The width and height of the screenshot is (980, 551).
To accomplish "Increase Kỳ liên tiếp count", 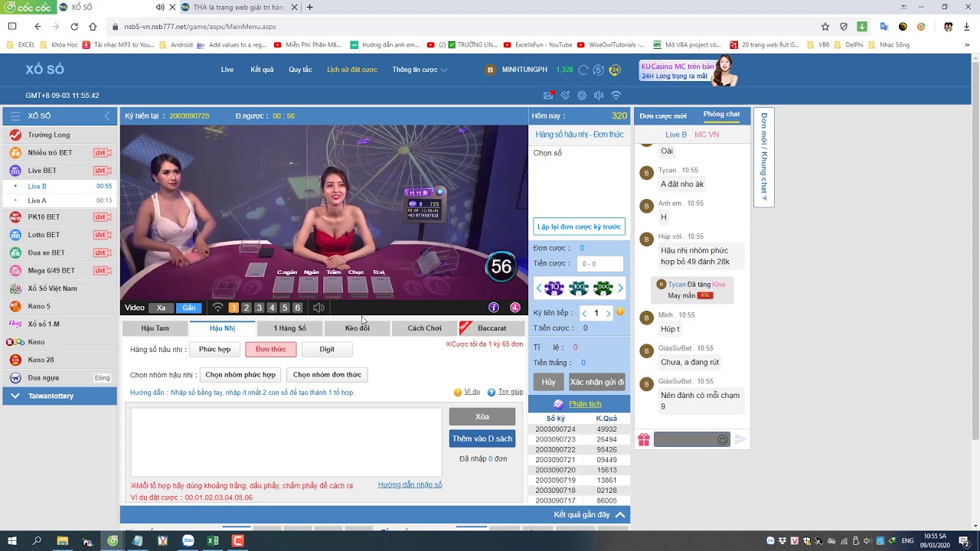I will (x=609, y=313).
